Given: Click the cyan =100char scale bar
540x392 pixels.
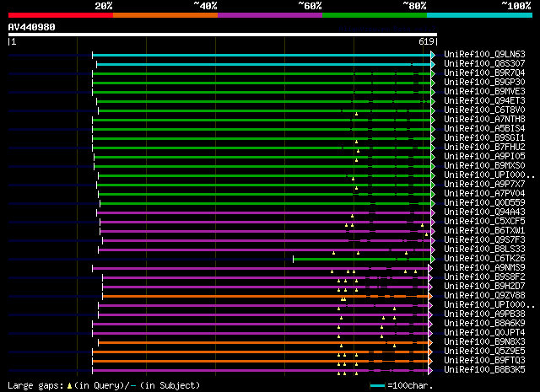Looking at the screenshot, I should pyautogui.click(x=378, y=386).
